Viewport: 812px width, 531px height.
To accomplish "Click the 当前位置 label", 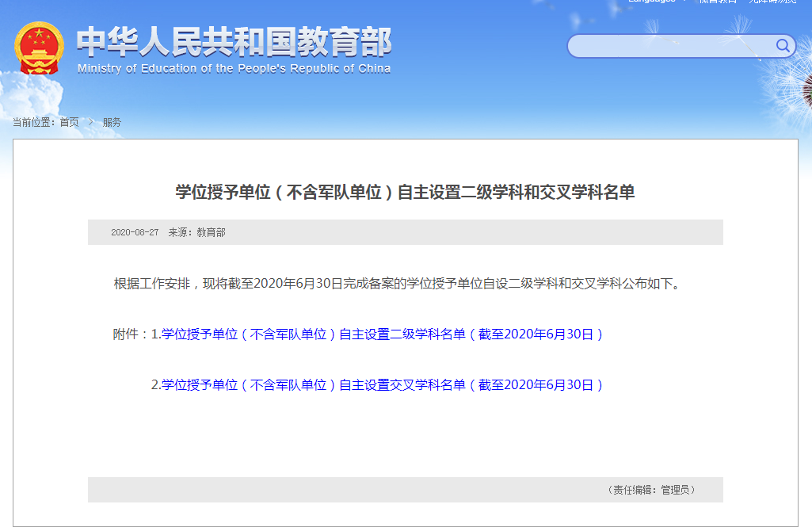I will coord(33,122).
